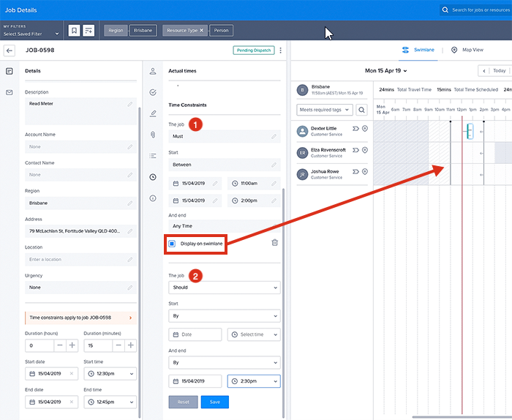Open the 2:30pm end time dropdown
Screen dimensions: 512x420
coord(254,381)
